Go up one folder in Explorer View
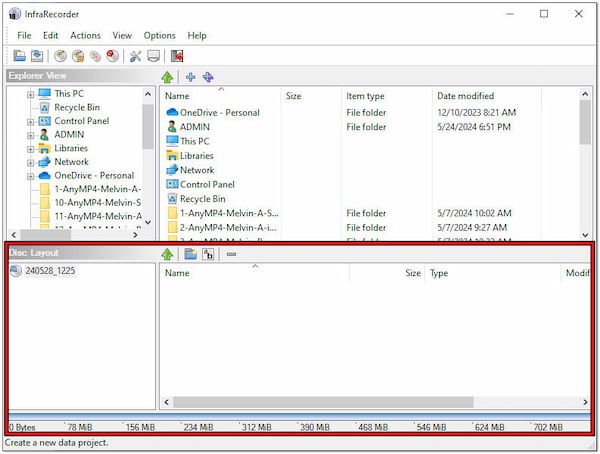The image size is (600, 454). 167,77
